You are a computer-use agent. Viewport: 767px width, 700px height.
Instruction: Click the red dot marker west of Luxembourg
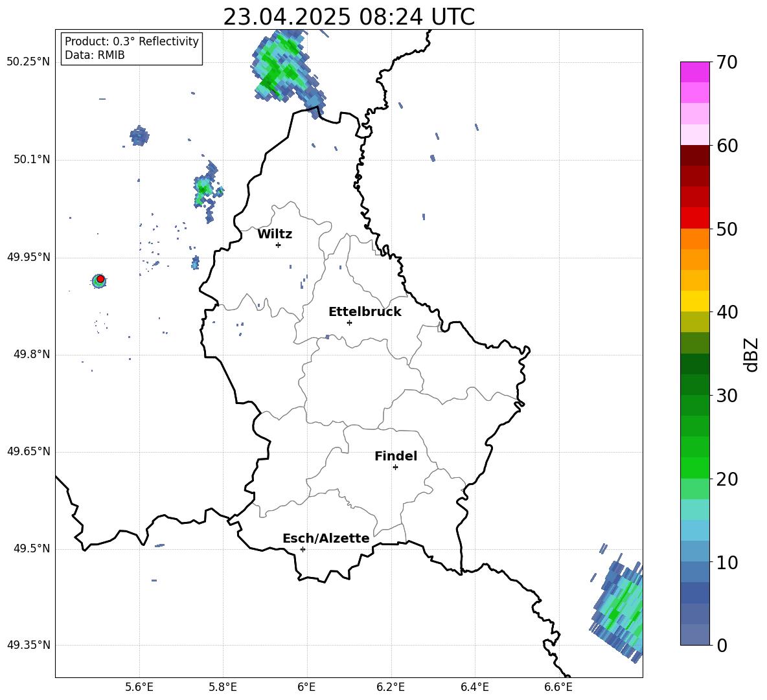pos(100,279)
